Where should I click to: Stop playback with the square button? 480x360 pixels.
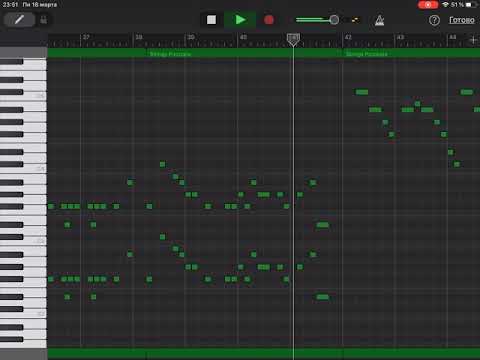[x=211, y=20]
